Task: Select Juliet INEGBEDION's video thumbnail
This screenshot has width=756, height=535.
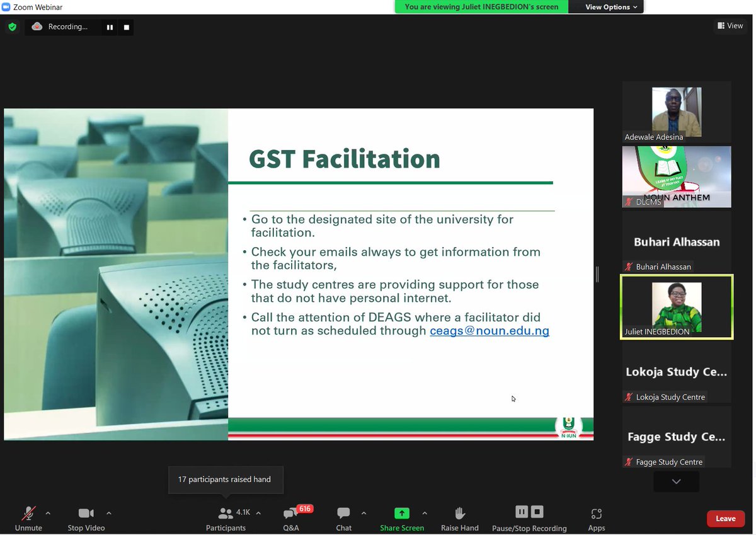Action: pyautogui.click(x=677, y=307)
